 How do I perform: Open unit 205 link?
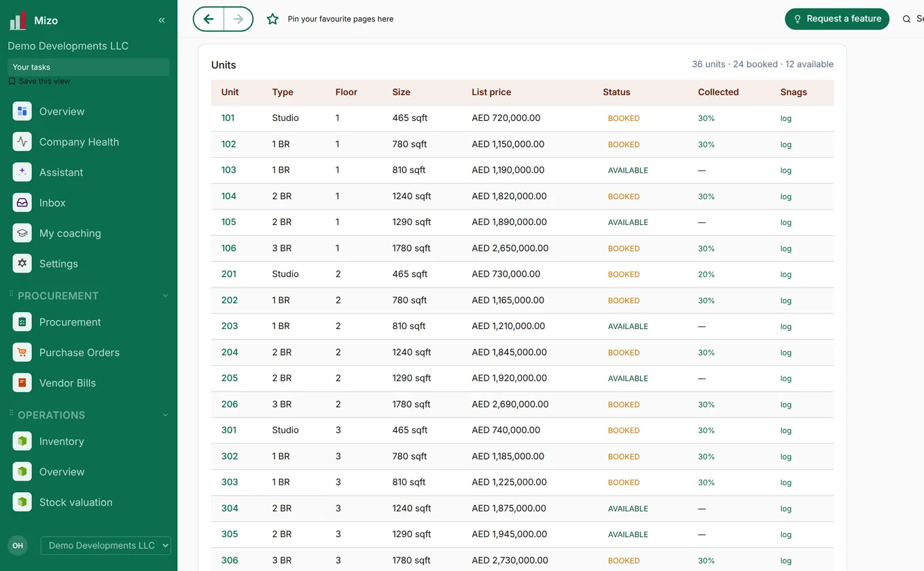tap(230, 379)
